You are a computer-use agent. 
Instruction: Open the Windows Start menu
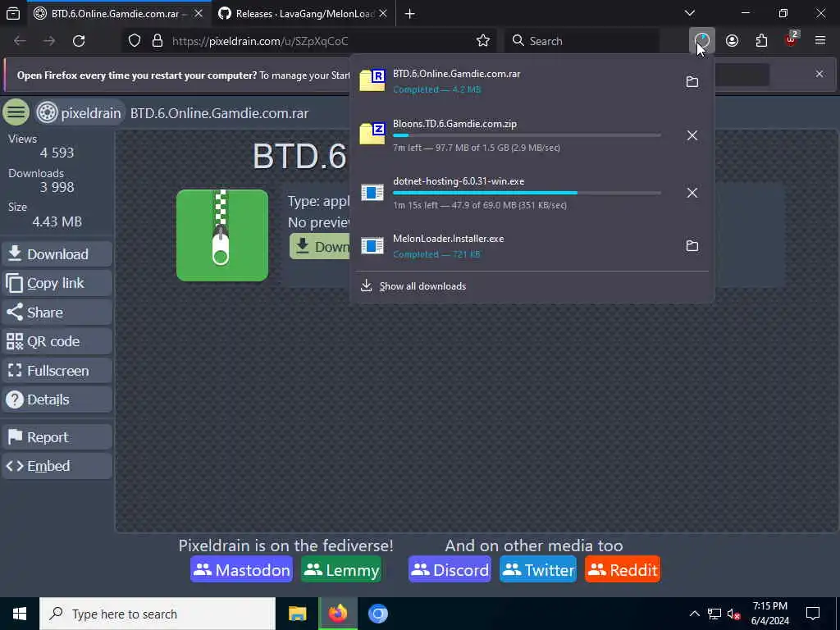[x=20, y=614]
